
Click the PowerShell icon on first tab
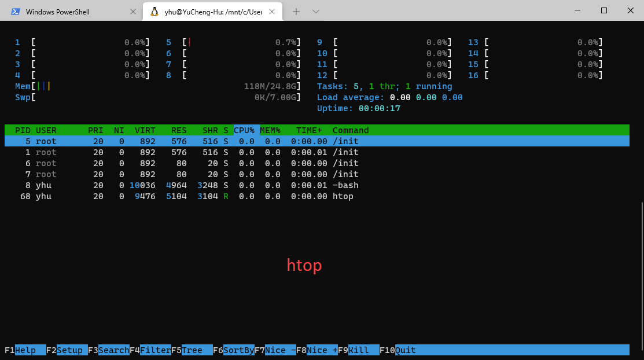(16, 12)
